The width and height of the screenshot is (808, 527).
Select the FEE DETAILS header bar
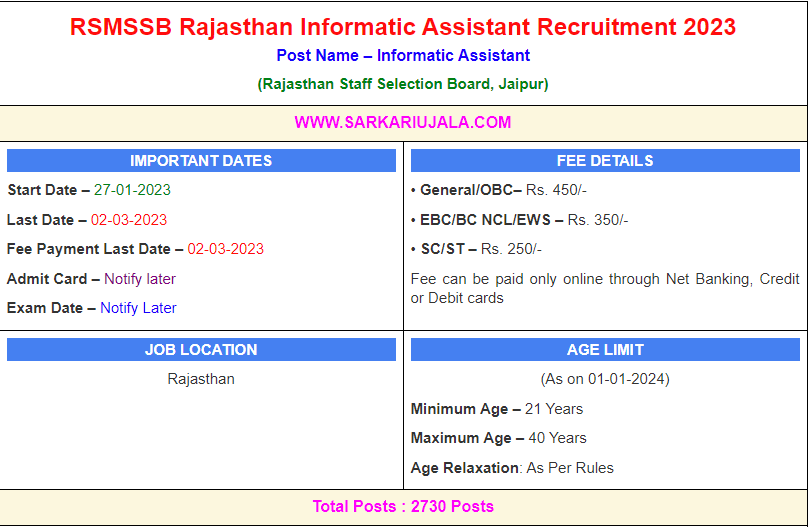pos(604,161)
